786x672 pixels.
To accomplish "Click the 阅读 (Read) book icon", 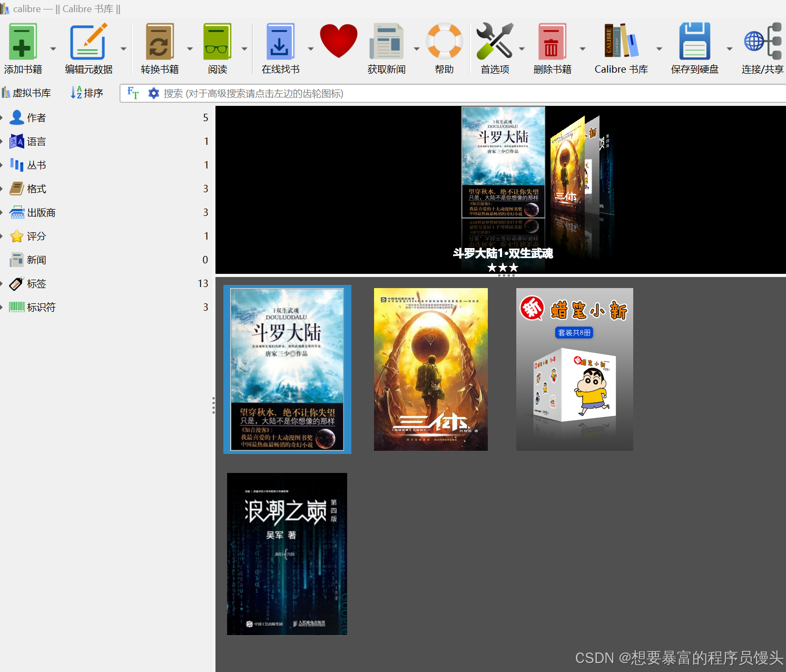I will click(x=218, y=42).
